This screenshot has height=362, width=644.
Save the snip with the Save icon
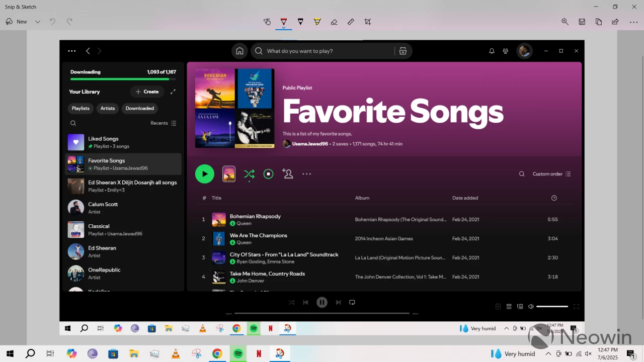[582, 22]
